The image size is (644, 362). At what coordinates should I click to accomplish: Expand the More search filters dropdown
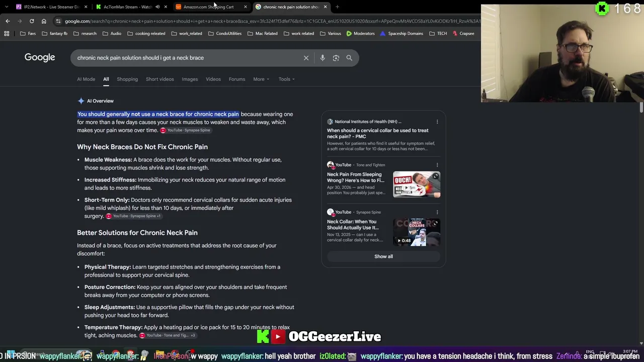tap(261, 79)
